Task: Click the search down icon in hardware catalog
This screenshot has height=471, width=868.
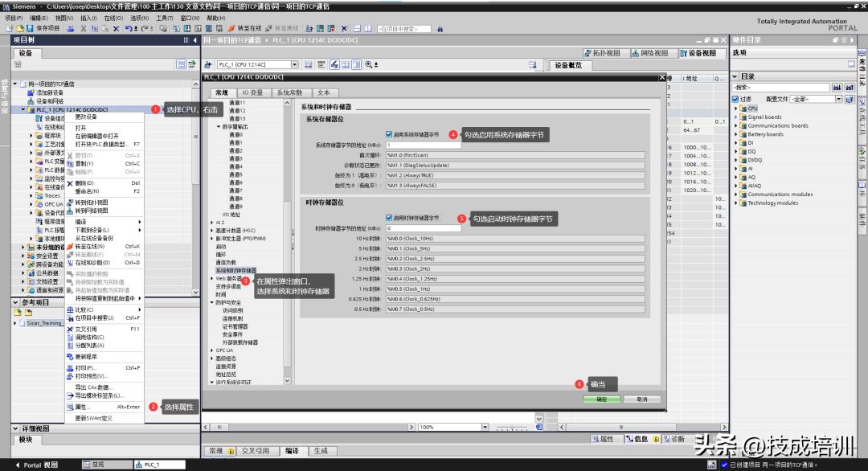Action: [x=837, y=88]
